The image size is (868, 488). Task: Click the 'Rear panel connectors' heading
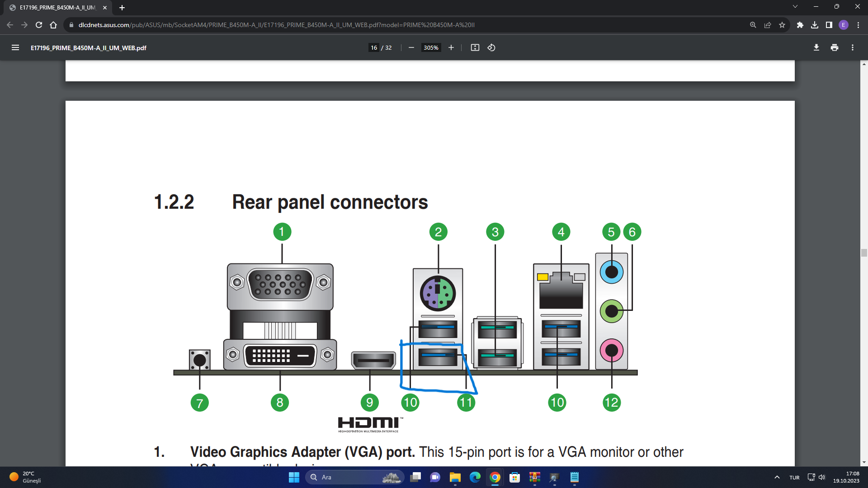point(330,202)
